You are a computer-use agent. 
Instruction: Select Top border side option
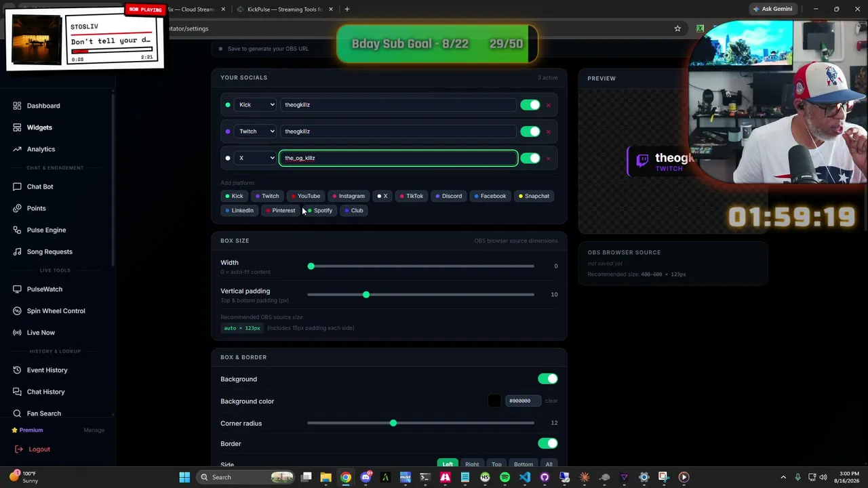pyautogui.click(x=496, y=464)
